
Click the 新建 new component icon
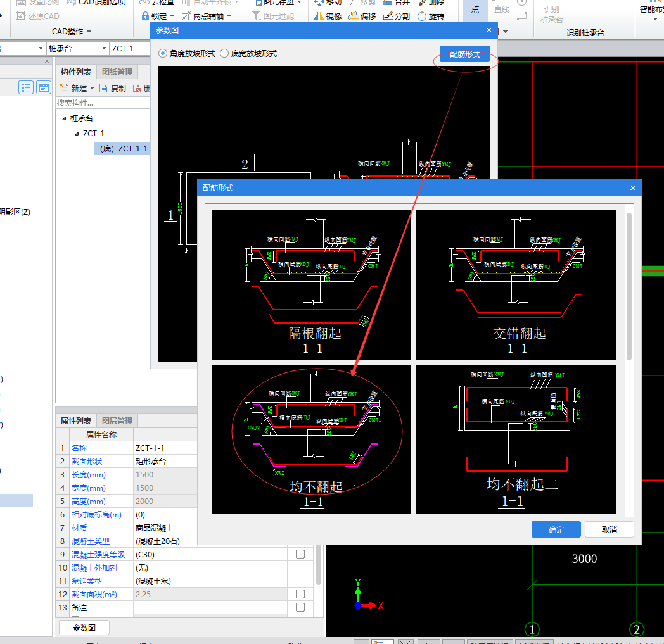click(63, 88)
